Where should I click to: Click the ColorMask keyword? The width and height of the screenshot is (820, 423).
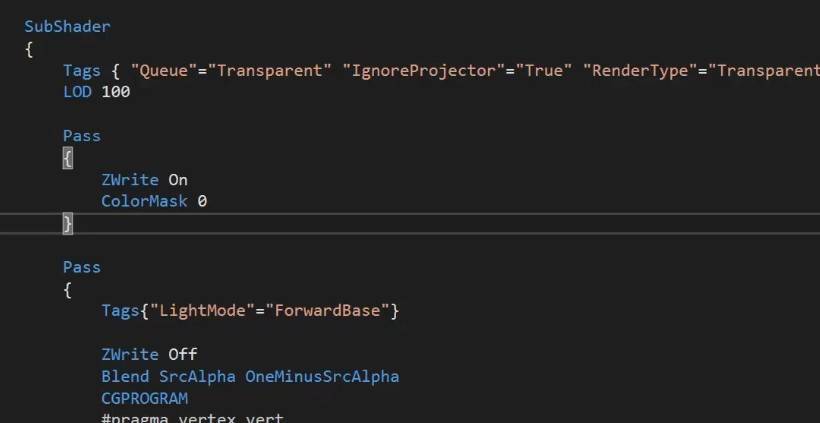point(144,201)
